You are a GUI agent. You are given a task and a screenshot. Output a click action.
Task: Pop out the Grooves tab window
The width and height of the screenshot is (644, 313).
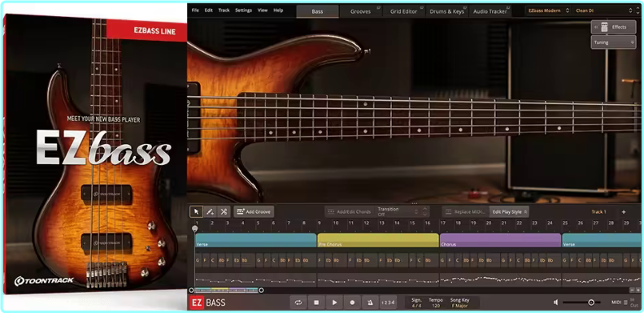coord(378,7)
